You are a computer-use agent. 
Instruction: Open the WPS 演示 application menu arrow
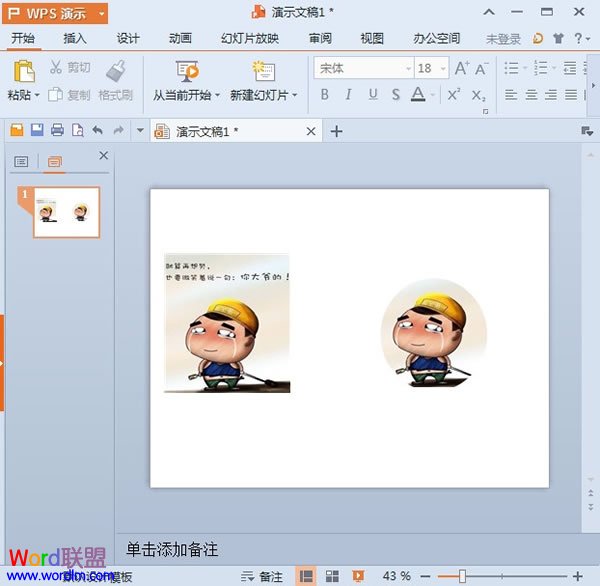[x=101, y=13]
